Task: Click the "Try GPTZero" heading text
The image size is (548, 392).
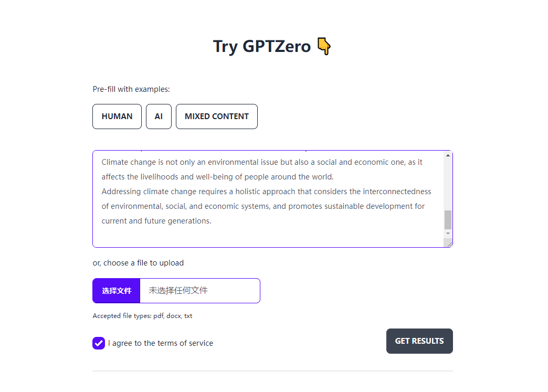Action: click(261, 47)
